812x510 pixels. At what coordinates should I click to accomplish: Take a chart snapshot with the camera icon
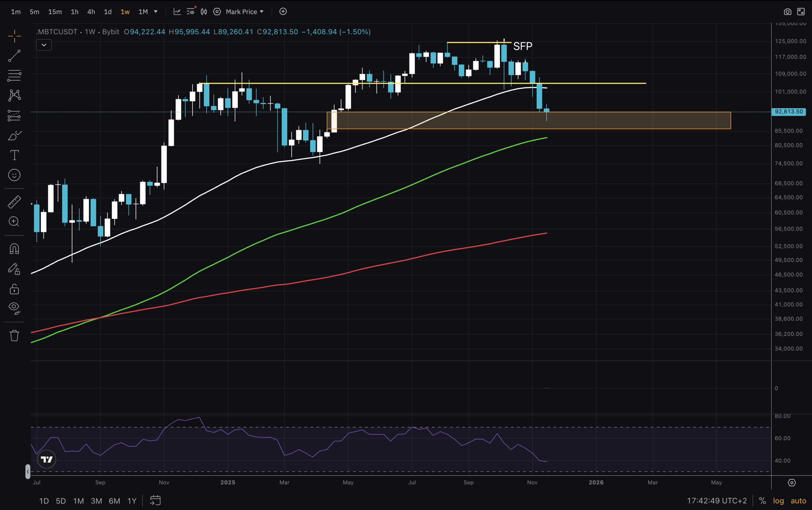(788, 11)
